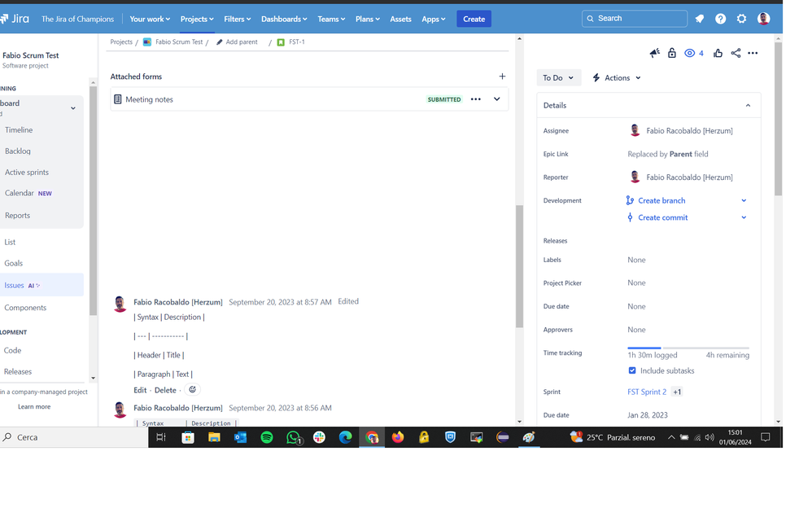
Task: Open Active sprints in the sidebar
Action: (x=26, y=173)
